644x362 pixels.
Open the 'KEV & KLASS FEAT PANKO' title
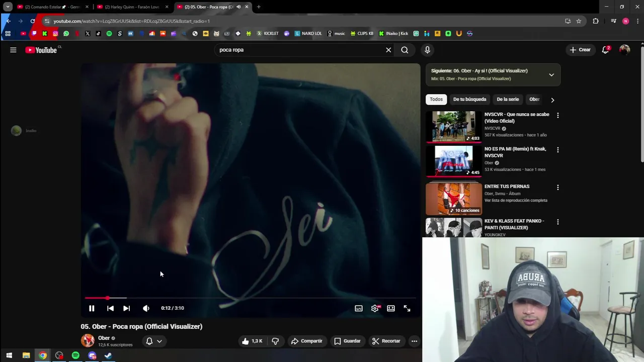click(x=514, y=224)
